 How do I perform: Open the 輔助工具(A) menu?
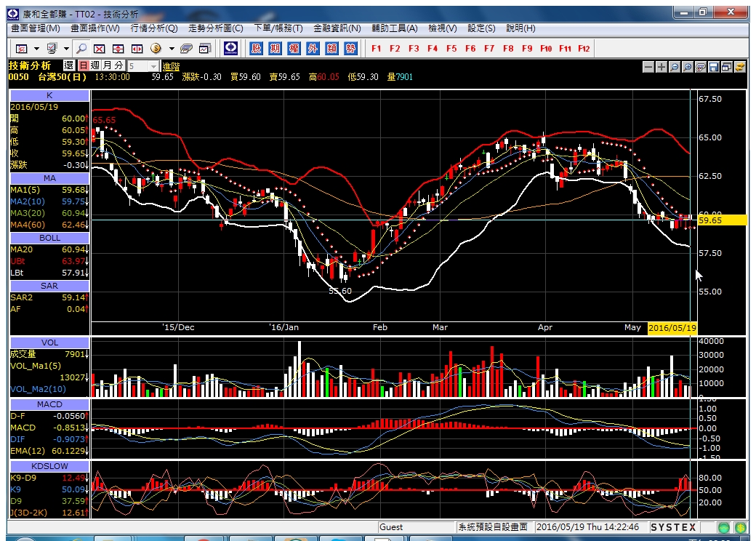pos(395,28)
